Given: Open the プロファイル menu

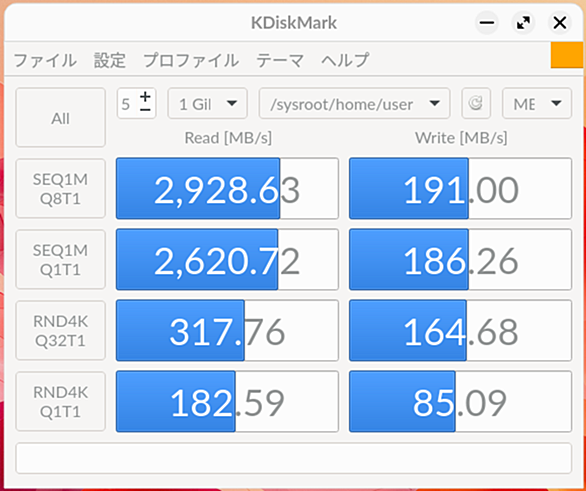Looking at the screenshot, I should [x=191, y=61].
